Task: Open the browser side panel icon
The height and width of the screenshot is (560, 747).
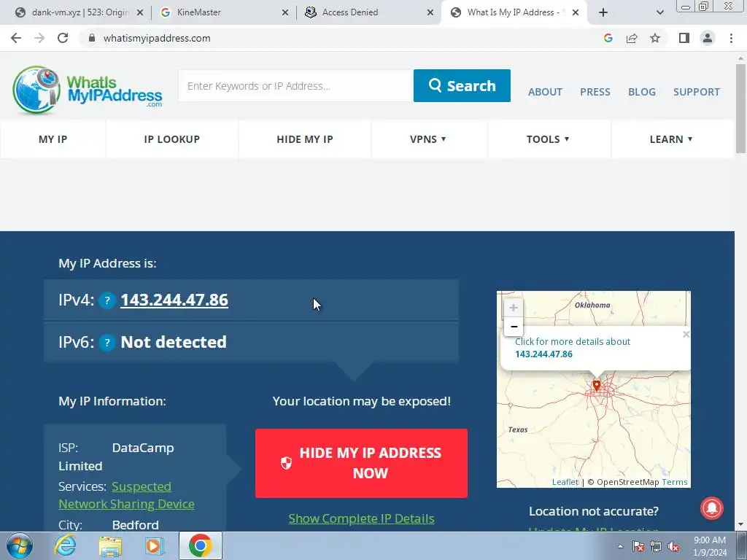Action: (684, 38)
